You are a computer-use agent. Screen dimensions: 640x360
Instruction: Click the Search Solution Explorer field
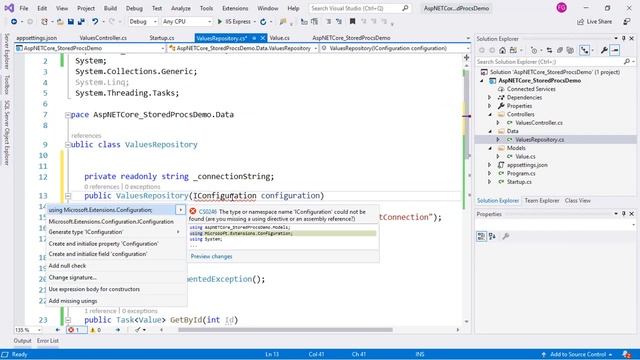(x=556, y=62)
